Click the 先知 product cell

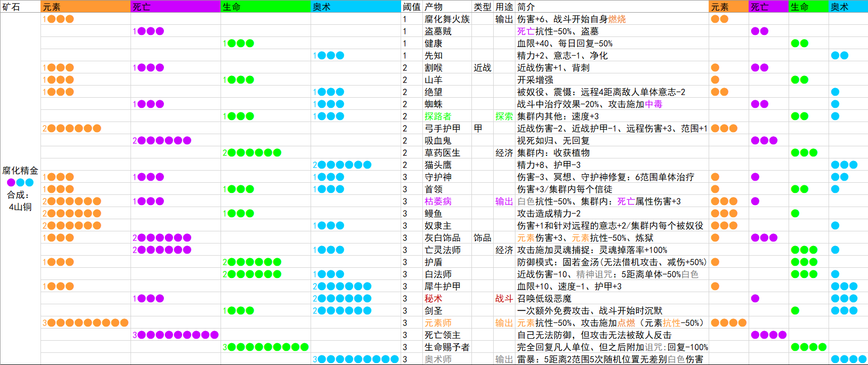point(447,55)
